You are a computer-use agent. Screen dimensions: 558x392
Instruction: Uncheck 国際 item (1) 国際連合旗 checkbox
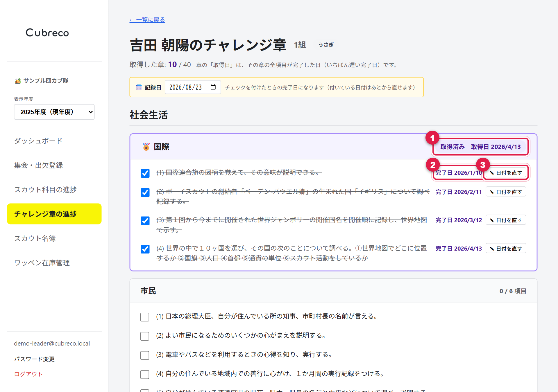(x=145, y=173)
